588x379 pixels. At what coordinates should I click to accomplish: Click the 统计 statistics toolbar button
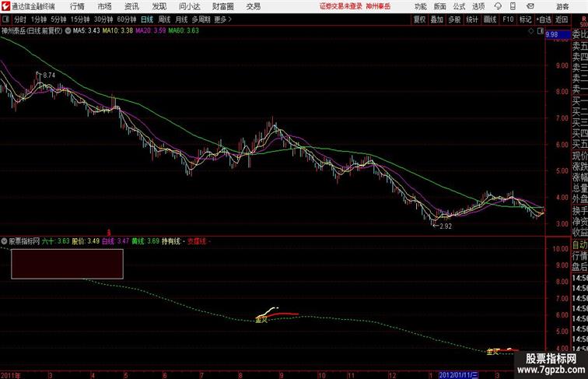(x=472, y=19)
